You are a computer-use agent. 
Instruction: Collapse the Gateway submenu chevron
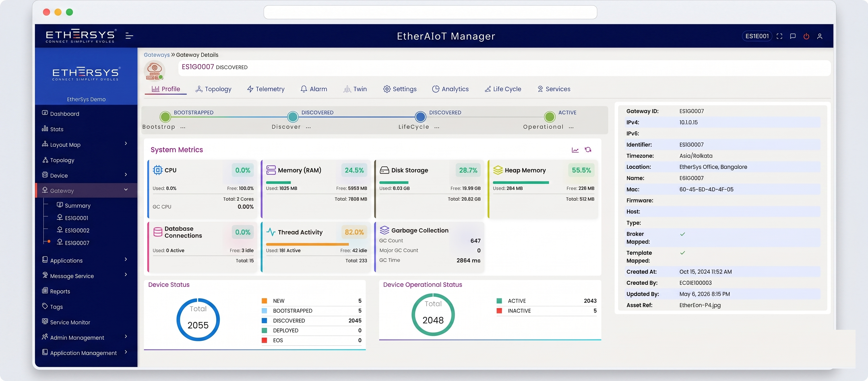point(126,190)
